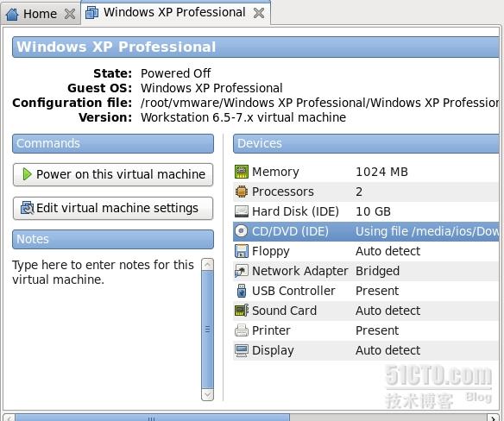Select the Hard Disk (IDE) label

click(295, 211)
